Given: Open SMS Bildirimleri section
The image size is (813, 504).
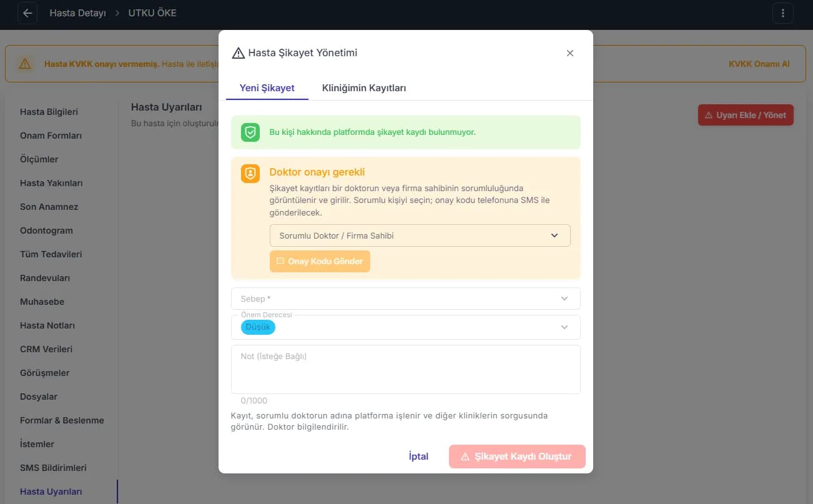Looking at the screenshot, I should point(53,468).
